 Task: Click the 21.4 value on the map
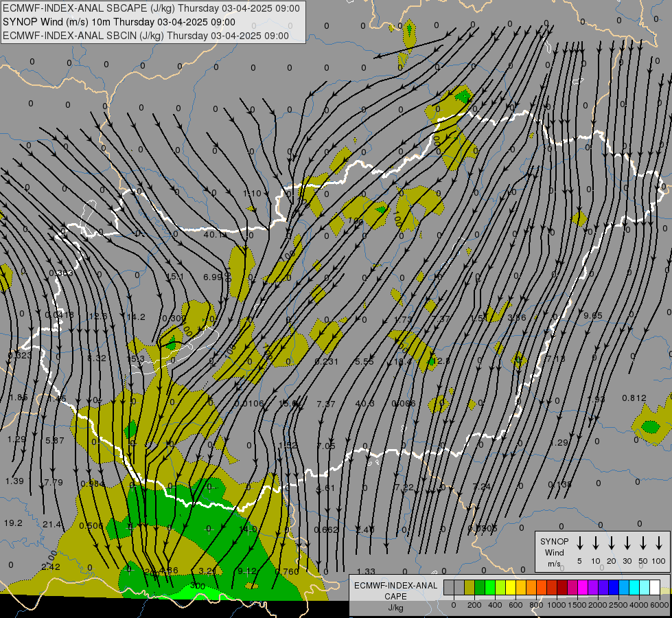point(51,525)
